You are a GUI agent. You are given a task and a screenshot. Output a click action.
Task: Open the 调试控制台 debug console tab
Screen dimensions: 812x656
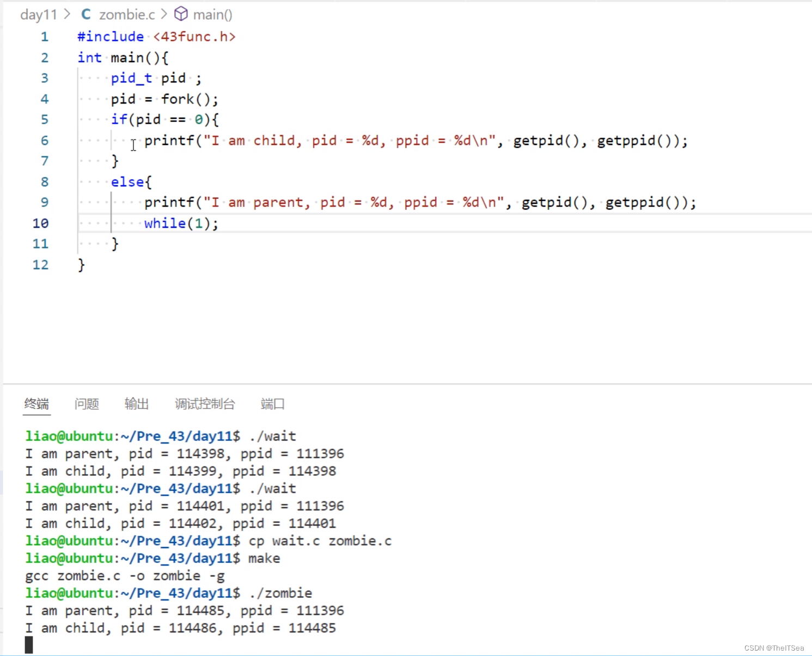click(205, 404)
